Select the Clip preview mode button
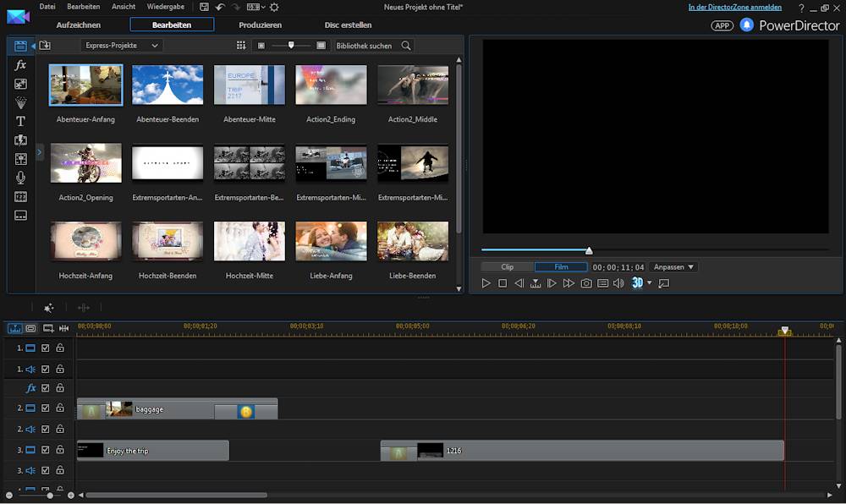The height and width of the screenshot is (504, 846). pyautogui.click(x=508, y=267)
